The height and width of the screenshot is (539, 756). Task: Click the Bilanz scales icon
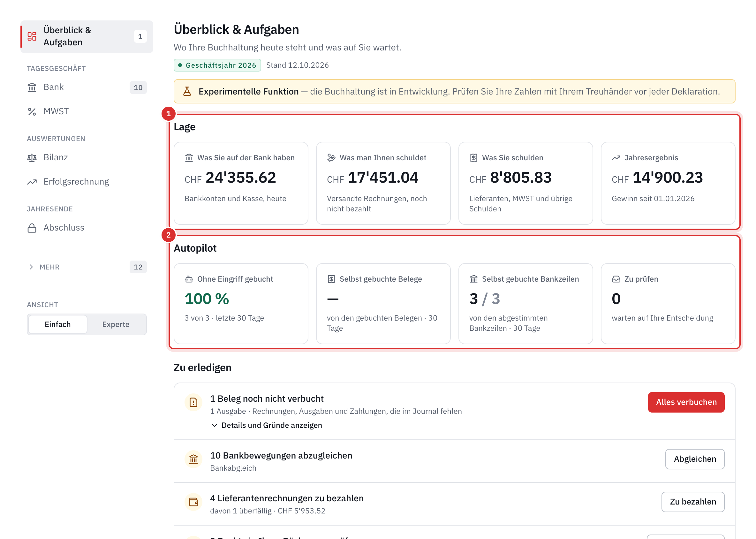pyautogui.click(x=32, y=158)
